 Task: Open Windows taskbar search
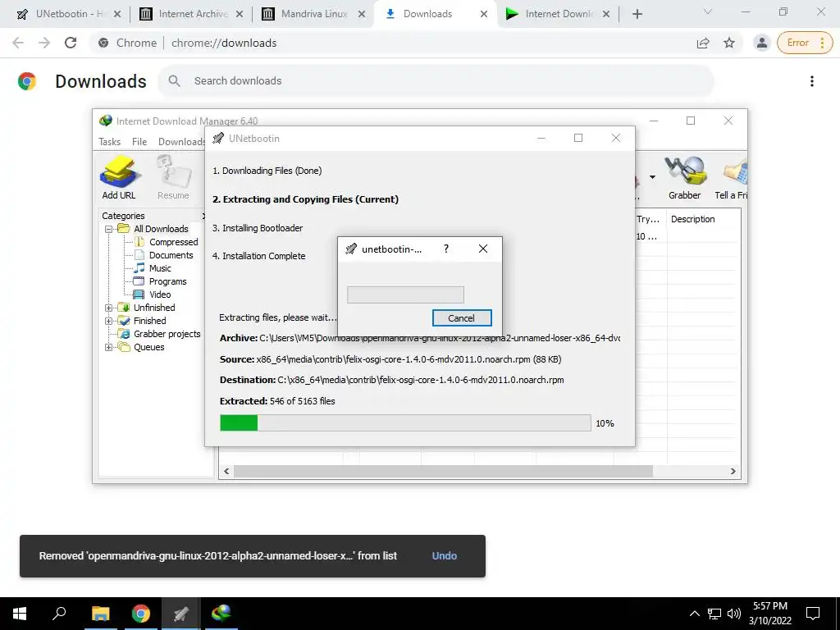tap(59, 614)
